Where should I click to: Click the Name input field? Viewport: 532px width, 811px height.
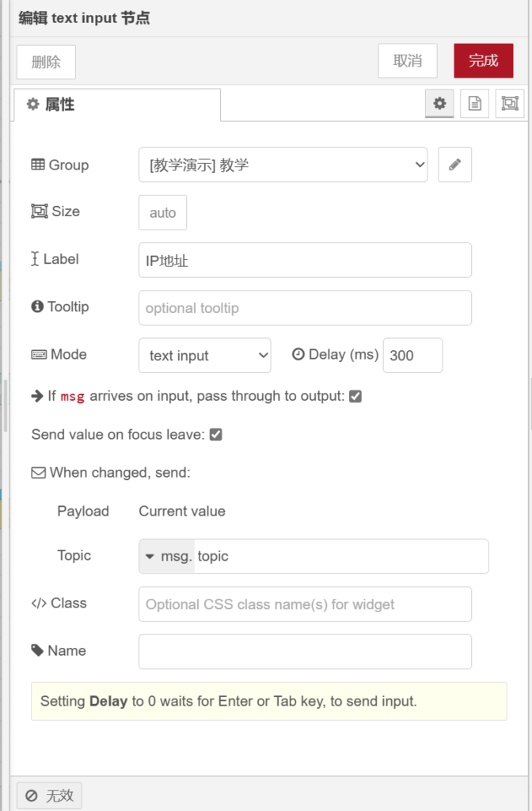(x=305, y=652)
